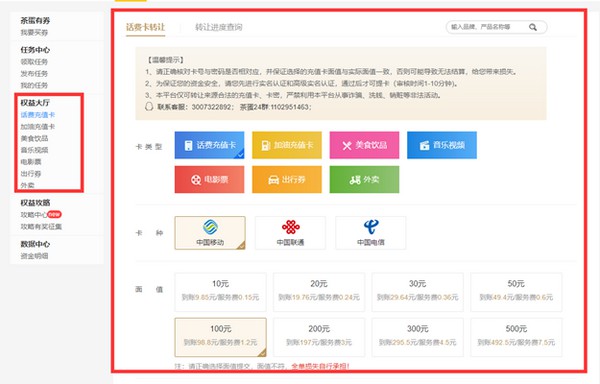The height and width of the screenshot is (384, 600).
Task: Click the search magnifier icon
Action: pos(533,27)
